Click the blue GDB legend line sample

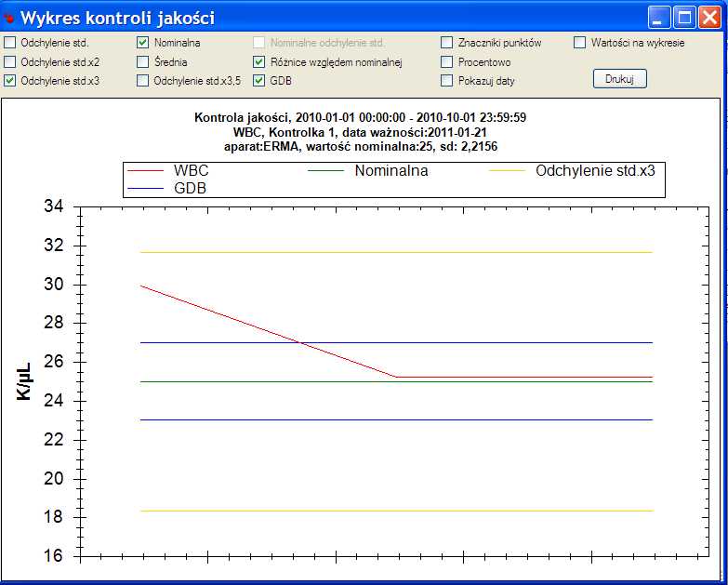click(x=145, y=189)
